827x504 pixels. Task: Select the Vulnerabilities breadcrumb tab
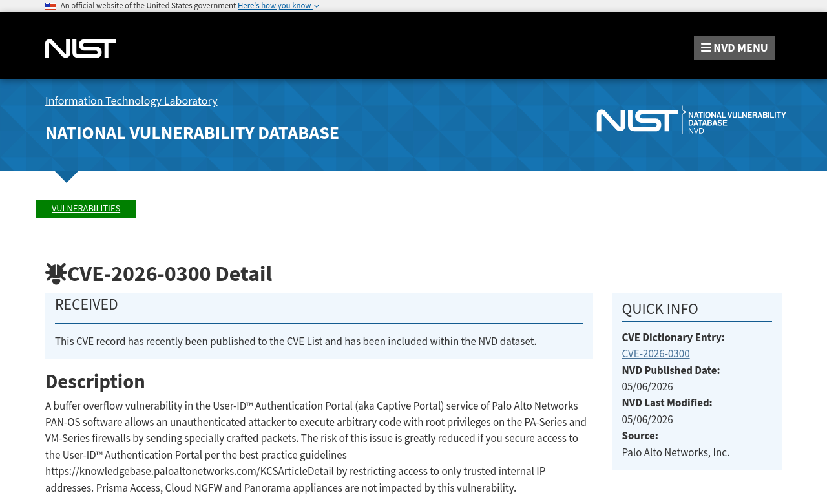coord(86,209)
